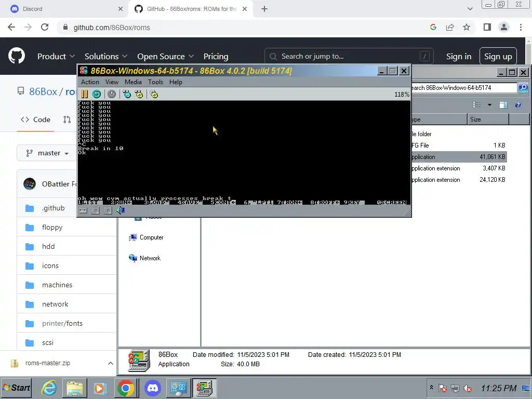This screenshot has width=532, height=399.
Task: Open Explorer help question mark icon
Action: (518, 105)
